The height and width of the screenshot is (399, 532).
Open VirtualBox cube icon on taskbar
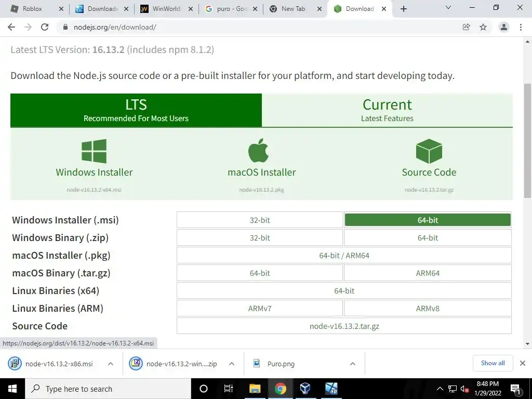pyautogui.click(x=305, y=389)
